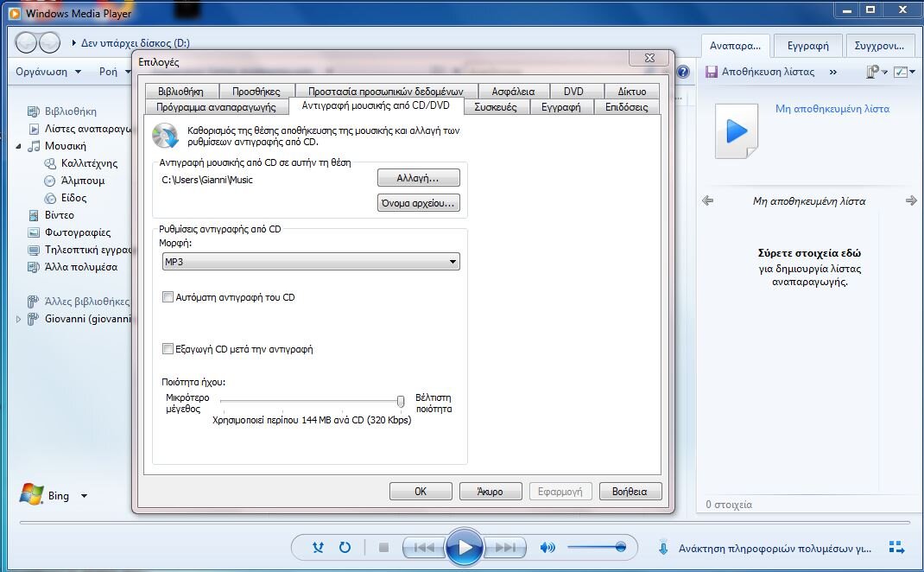Open the Bing dropdown arrow
The image size is (924, 572).
coord(85,496)
